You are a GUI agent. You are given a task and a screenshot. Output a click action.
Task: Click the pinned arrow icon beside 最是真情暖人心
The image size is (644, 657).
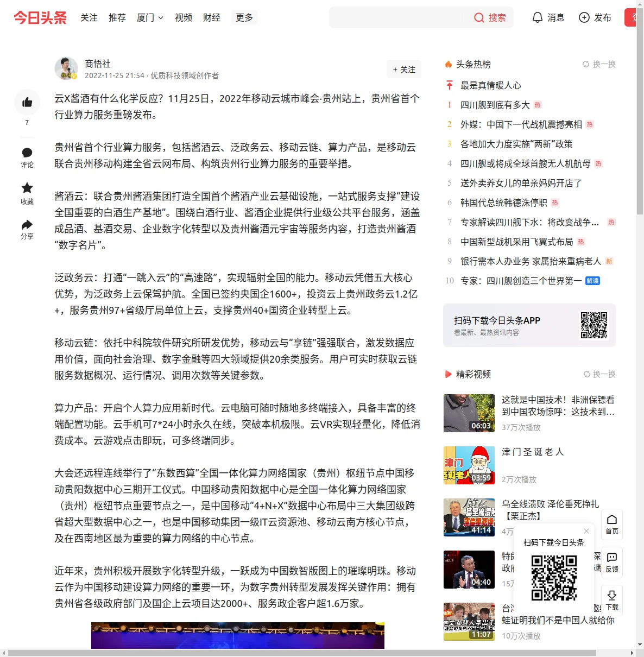[450, 85]
